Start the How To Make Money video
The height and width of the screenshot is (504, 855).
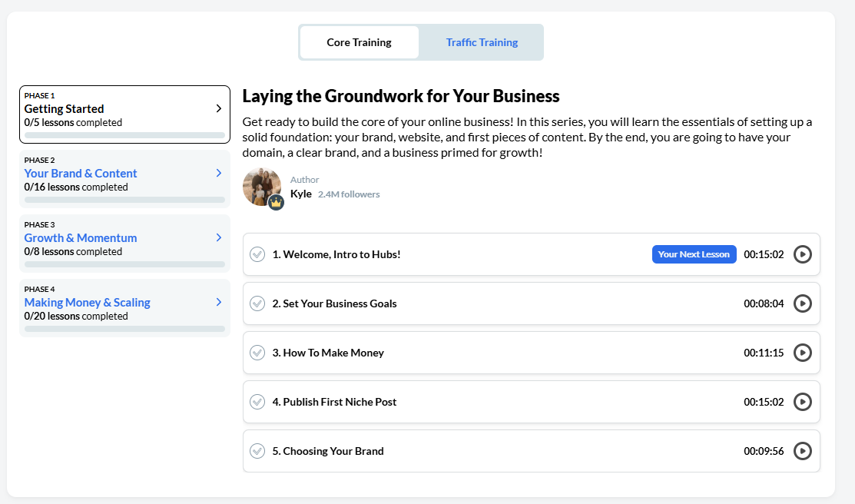802,353
